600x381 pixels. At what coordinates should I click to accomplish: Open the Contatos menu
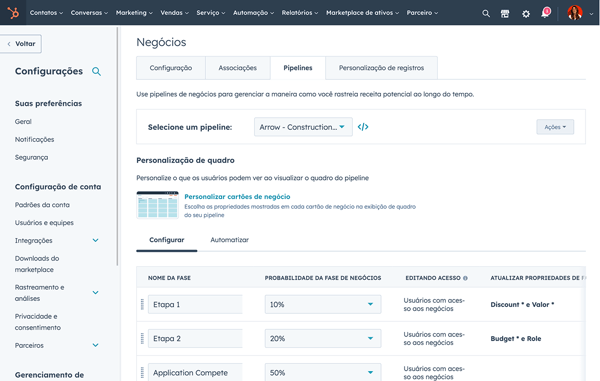coord(46,13)
